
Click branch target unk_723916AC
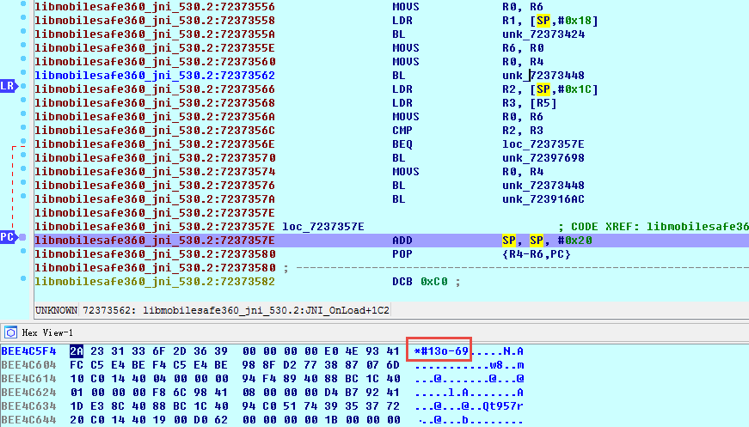543,199
